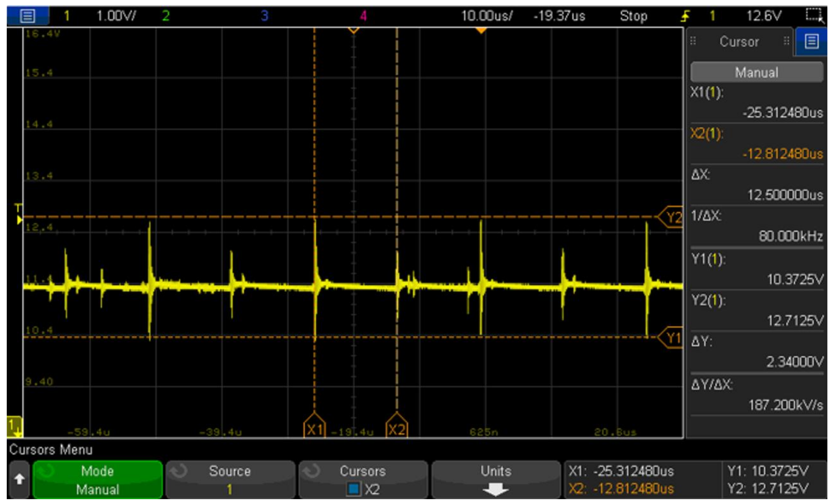The width and height of the screenshot is (836, 504).
Task: Open the Units submenu arrow
Action: tap(495, 489)
